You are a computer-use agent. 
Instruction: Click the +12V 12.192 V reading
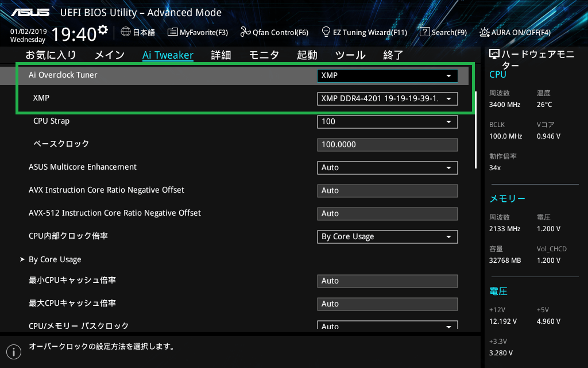(503, 321)
